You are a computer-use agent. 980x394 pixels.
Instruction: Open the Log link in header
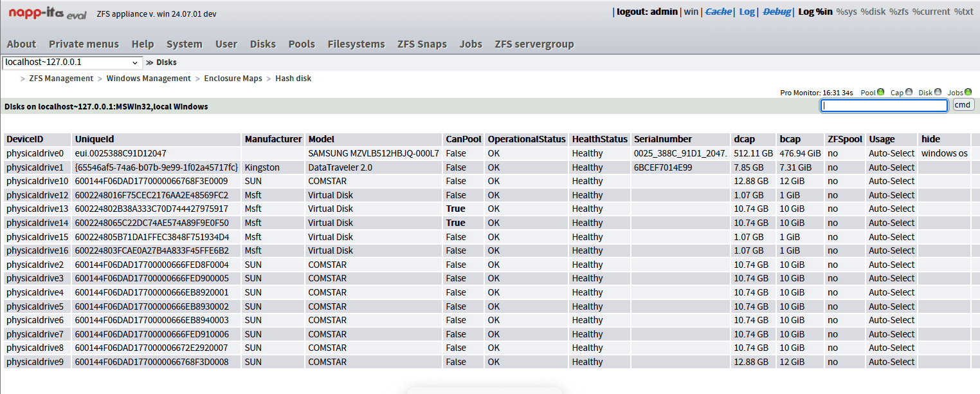[x=747, y=12]
